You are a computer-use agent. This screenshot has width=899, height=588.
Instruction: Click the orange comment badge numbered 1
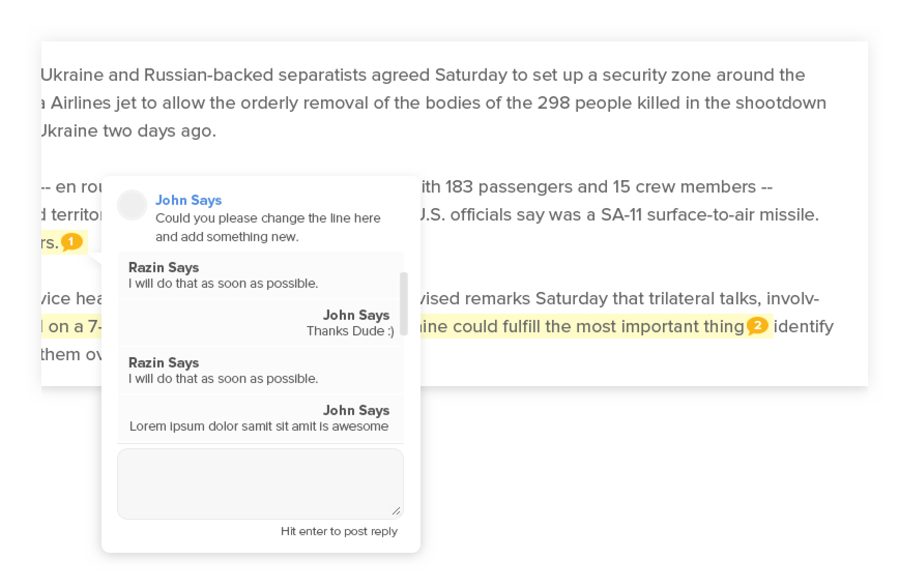[71, 242]
